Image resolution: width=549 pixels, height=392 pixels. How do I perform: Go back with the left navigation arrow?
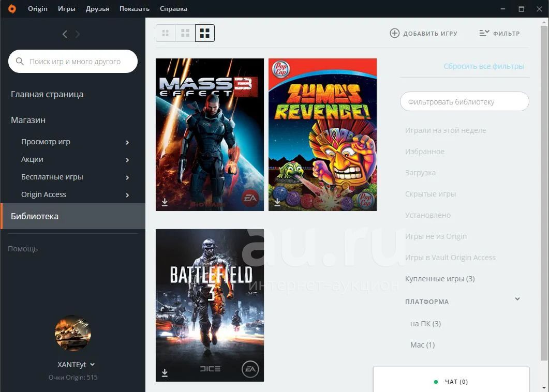pyautogui.click(x=65, y=34)
